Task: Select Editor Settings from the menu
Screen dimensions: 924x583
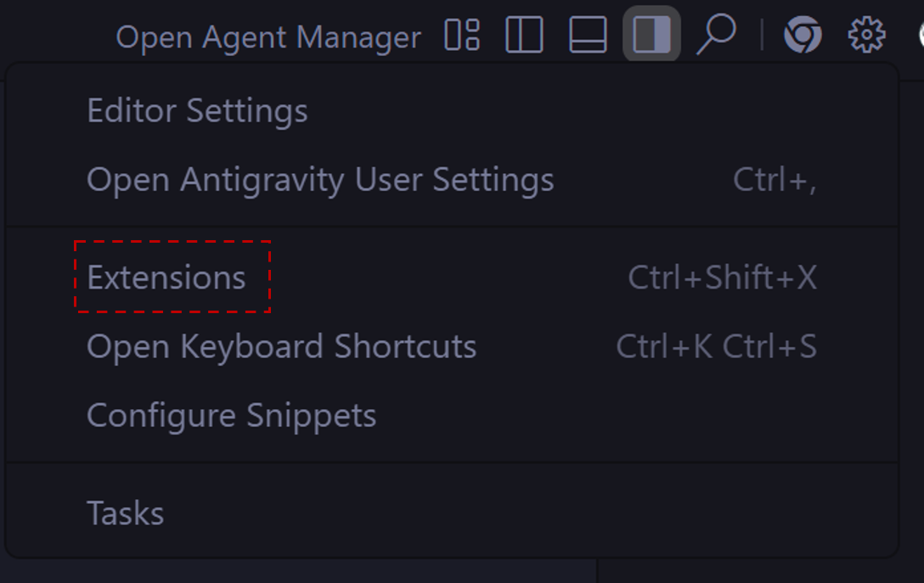Action: [197, 111]
